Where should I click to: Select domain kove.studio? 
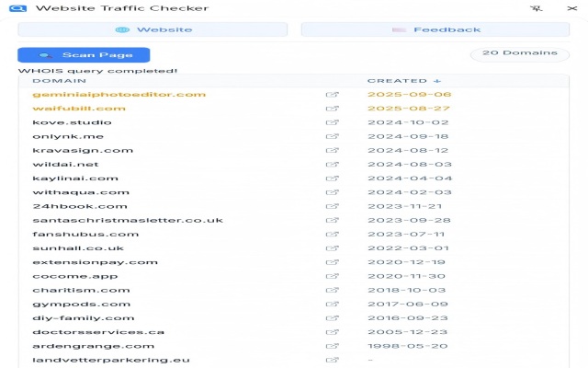coord(72,122)
